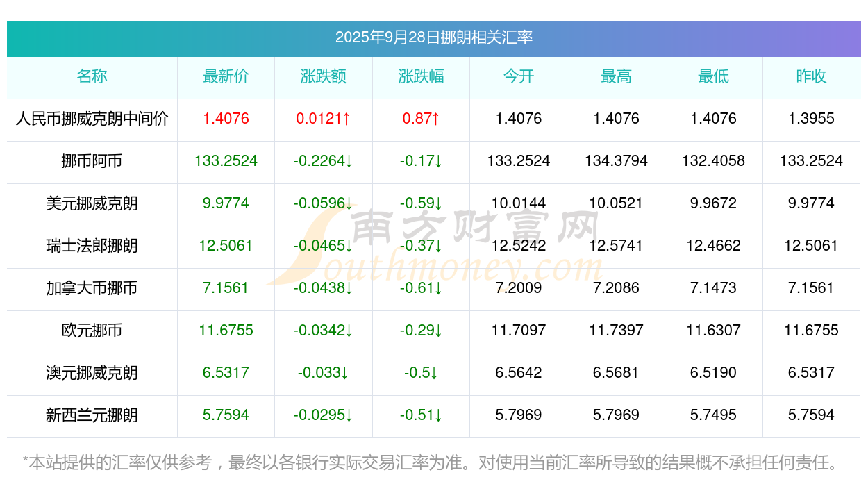The image size is (868, 484).
Task: Click the opening value 12.5242
Action: click(x=519, y=246)
